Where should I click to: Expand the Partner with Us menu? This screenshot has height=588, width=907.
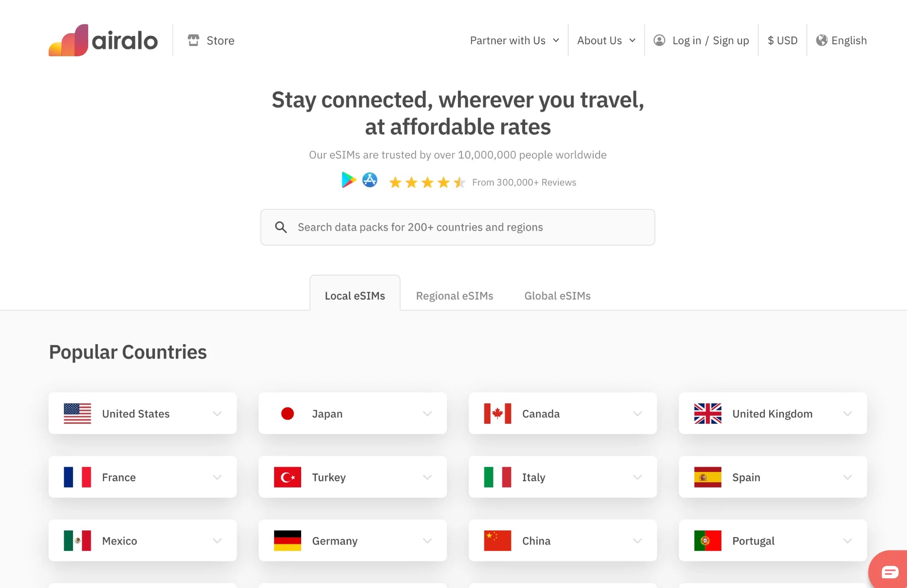click(514, 40)
